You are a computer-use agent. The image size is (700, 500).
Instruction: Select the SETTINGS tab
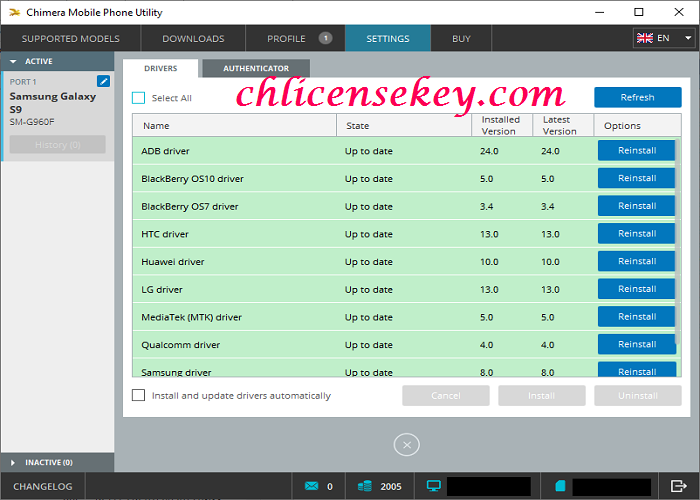[388, 38]
